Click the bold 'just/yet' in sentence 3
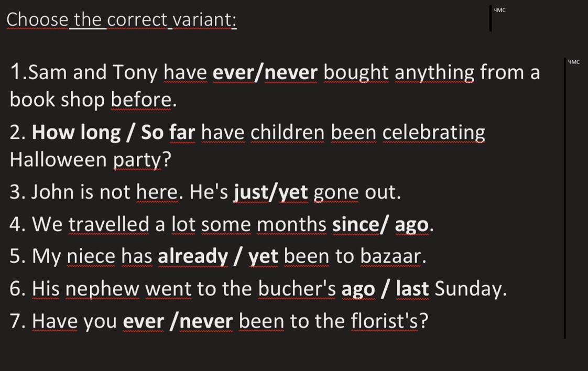Image resolution: width=588 pixels, height=371 pixels. (x=271, y=192)
